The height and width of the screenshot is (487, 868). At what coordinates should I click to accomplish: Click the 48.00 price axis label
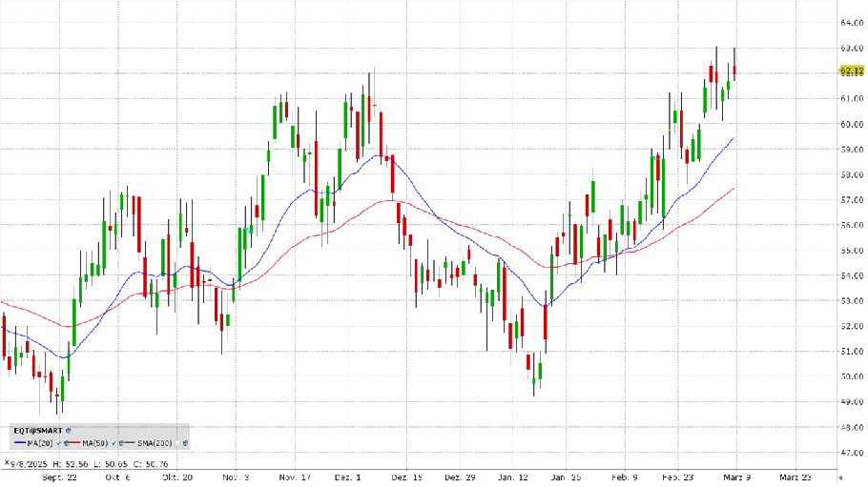click(x=852, y=427)
